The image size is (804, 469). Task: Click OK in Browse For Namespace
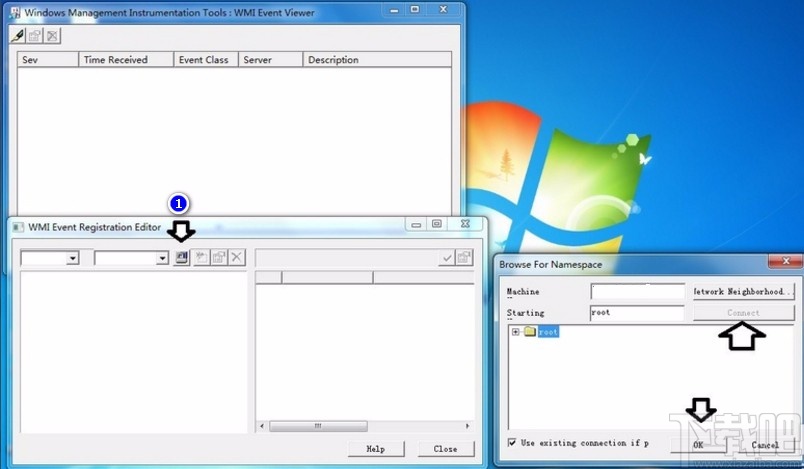[698, 445]
